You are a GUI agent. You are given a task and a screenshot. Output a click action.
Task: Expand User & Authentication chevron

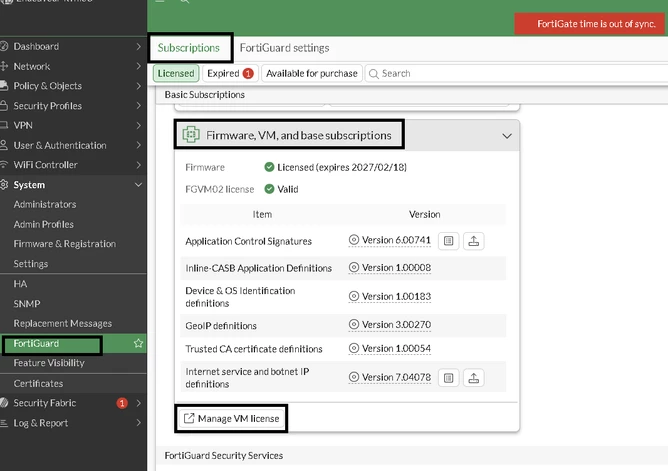point(138,145)
